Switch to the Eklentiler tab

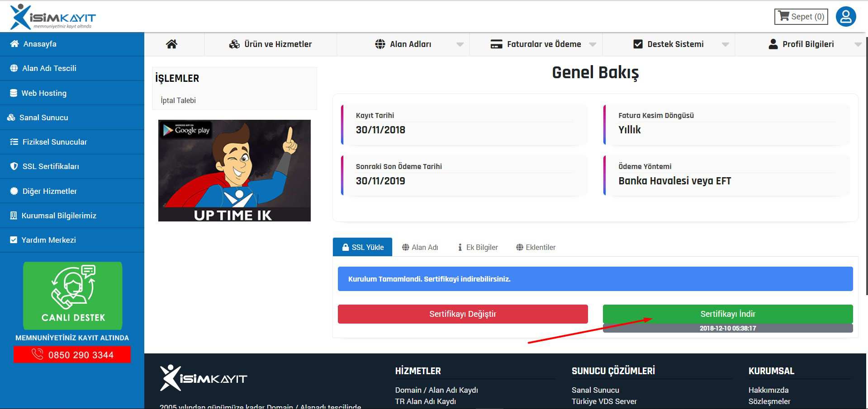(x=536, y=247)
